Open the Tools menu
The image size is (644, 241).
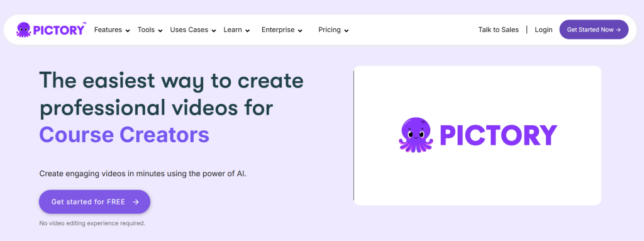[146, 30]
